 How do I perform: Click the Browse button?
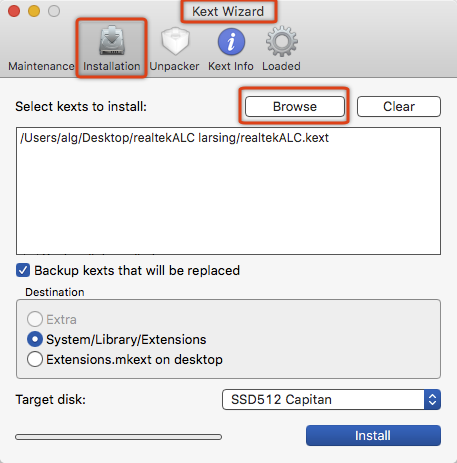coord(295,107)
